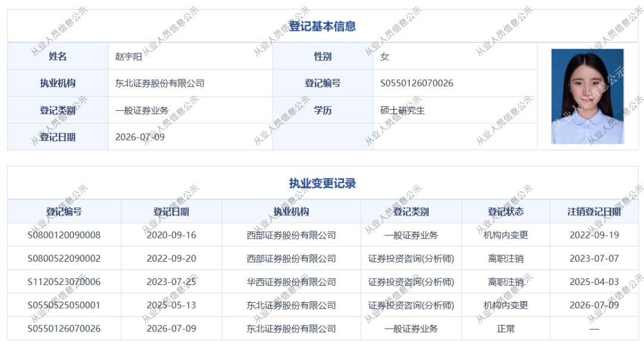The width and height of the screenshot is (644, 344).
Task: Click 机构内变更 in the S0800120090008 row
Action: pos(506,235)
